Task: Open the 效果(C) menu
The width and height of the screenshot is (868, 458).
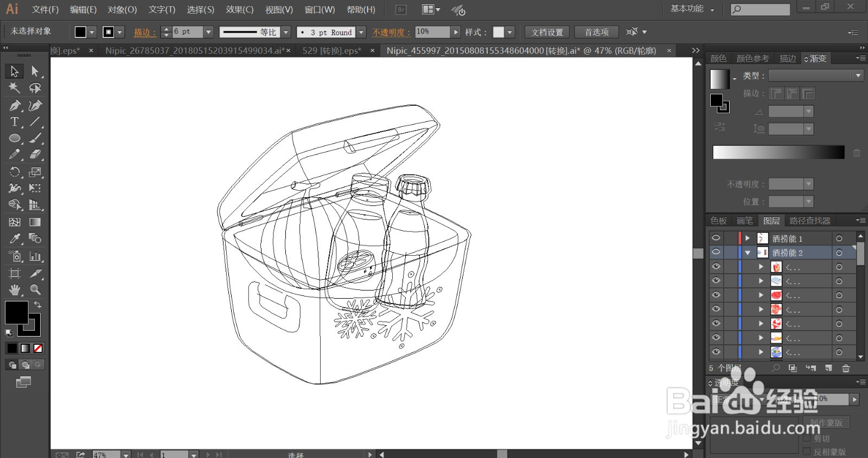Action: click(240, 9)
